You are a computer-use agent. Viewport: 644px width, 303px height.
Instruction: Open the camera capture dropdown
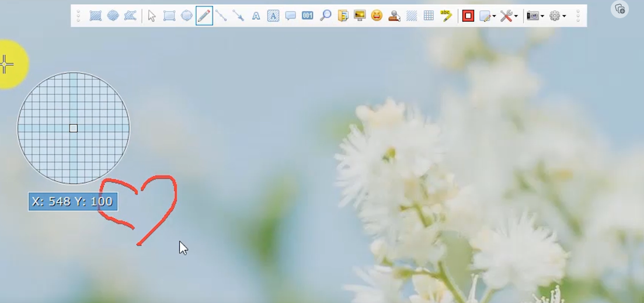[x=535, y=16]
